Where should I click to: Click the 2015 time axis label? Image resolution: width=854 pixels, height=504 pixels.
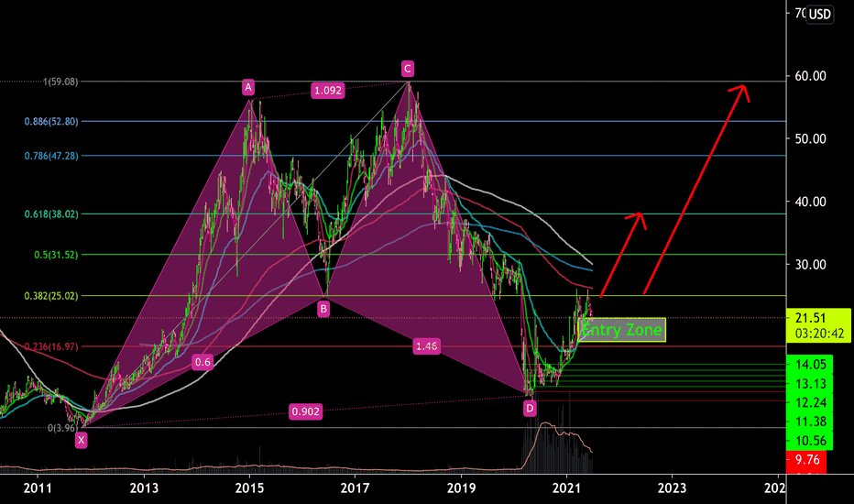pos(249,488)
